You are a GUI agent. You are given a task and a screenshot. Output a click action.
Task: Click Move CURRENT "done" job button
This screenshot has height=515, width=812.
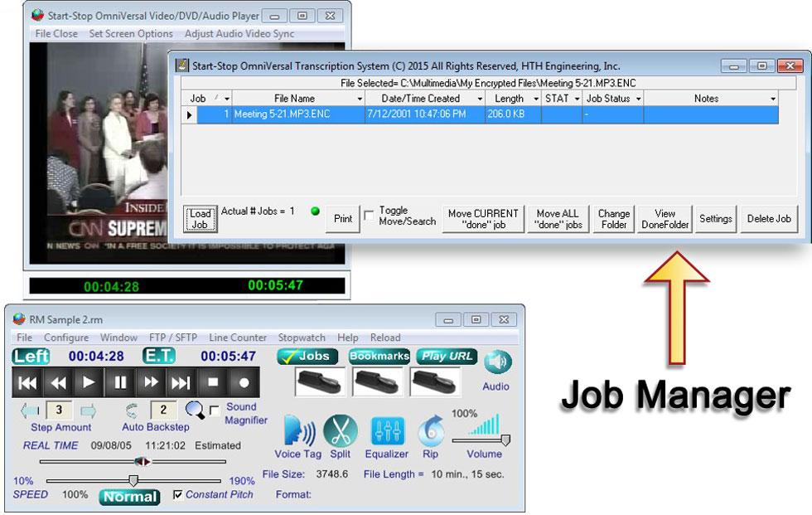tap(483, 219)
